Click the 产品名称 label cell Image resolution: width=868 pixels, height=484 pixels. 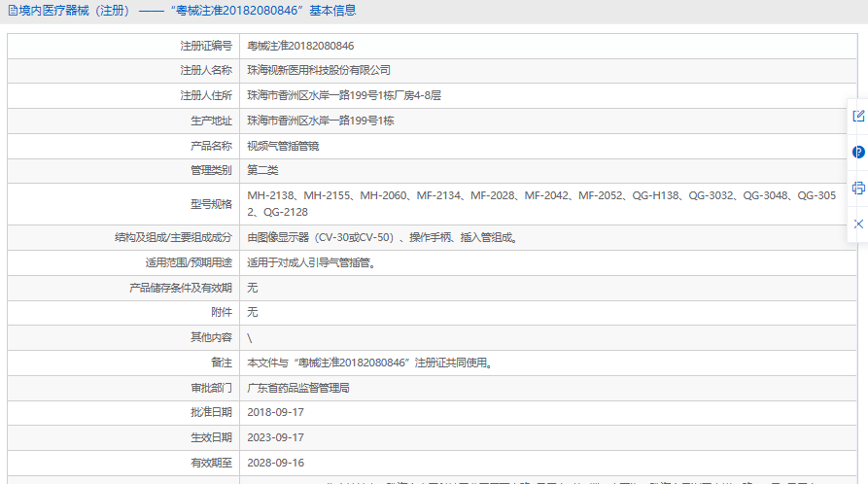tap(122, 146)
